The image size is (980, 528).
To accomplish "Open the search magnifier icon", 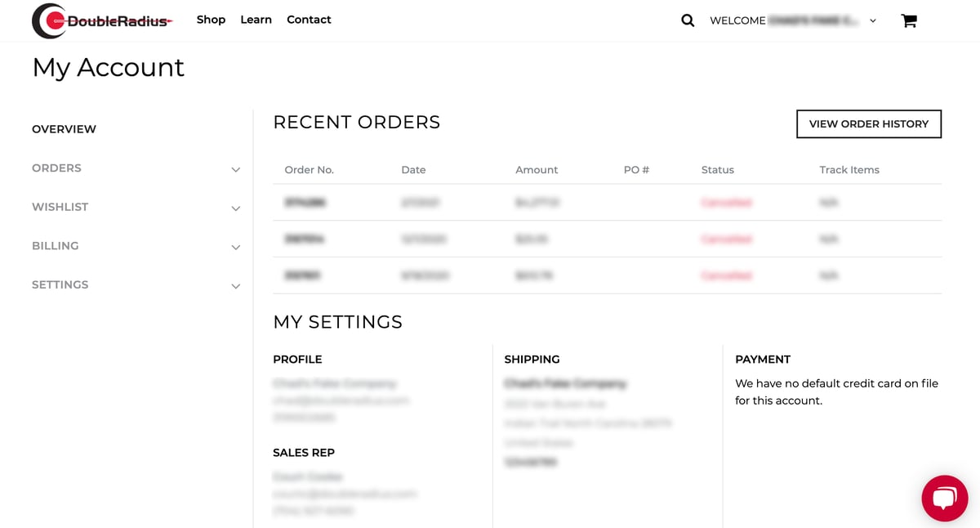I will 687,20.
